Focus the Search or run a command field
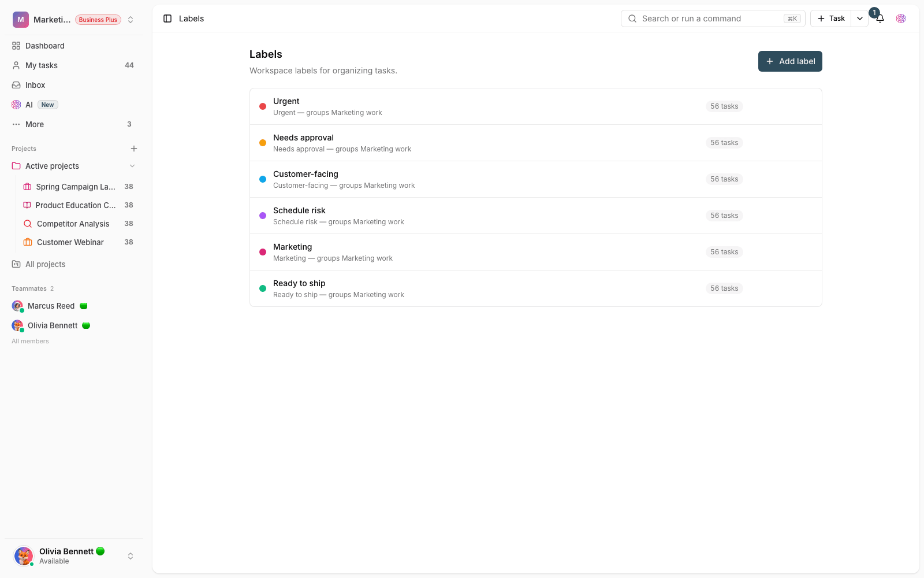 (x=713, y=18)
